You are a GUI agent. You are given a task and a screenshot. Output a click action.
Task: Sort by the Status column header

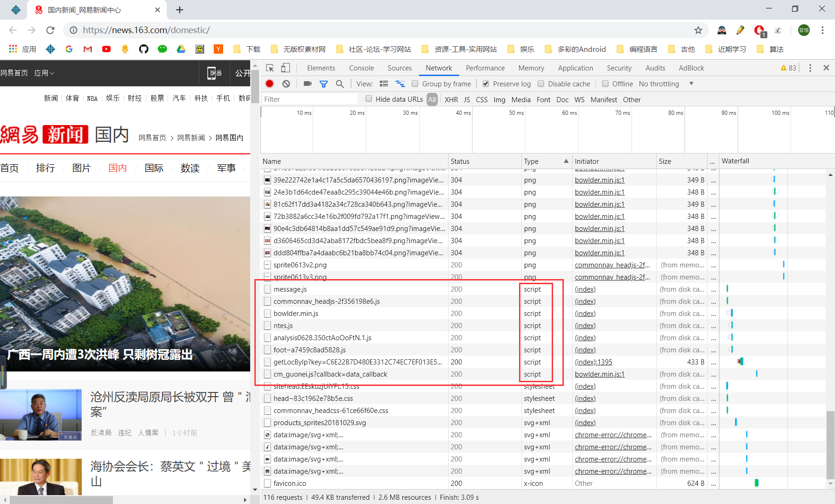coord(484,161)
